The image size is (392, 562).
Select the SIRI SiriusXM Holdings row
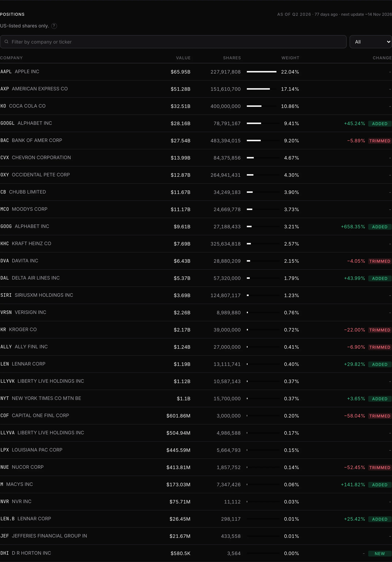(x=196, y=295)
